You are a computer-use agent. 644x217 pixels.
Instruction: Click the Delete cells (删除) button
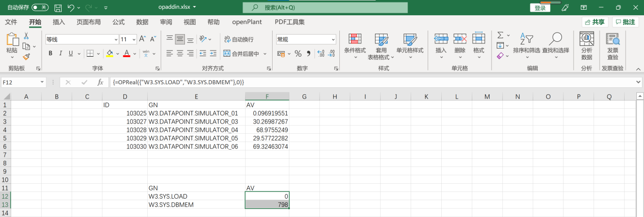coord(460,45)
